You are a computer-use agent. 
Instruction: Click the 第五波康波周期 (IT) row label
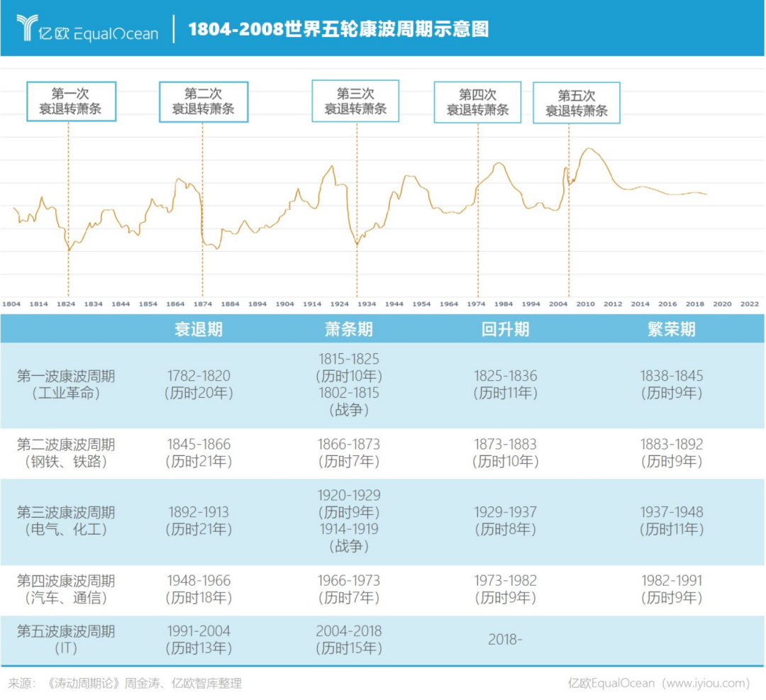click(66, 639)
